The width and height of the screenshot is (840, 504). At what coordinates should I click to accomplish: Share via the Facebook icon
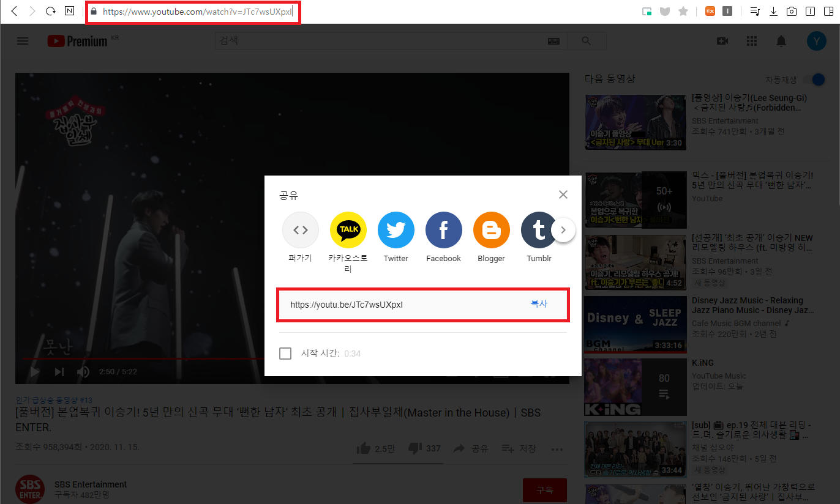pyautogui.click(x=444, y=230)
